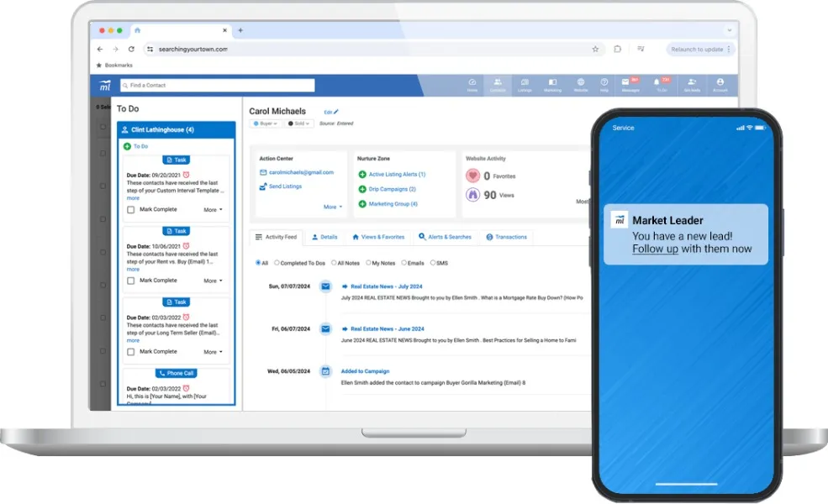Open browser extensions puzzle icon
Image resolution: width=828 pixels, height=504 pixels.
coord(617,49)
